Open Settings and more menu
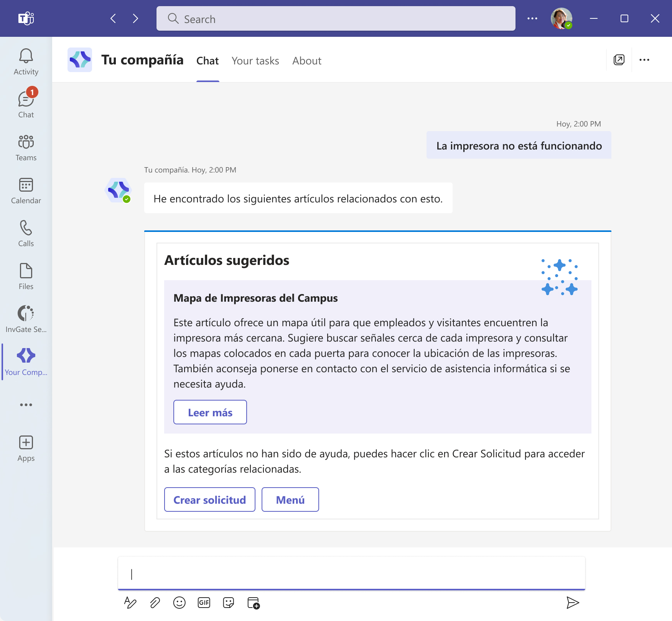This screenshot has height=621, width=672. coord(532,18)
